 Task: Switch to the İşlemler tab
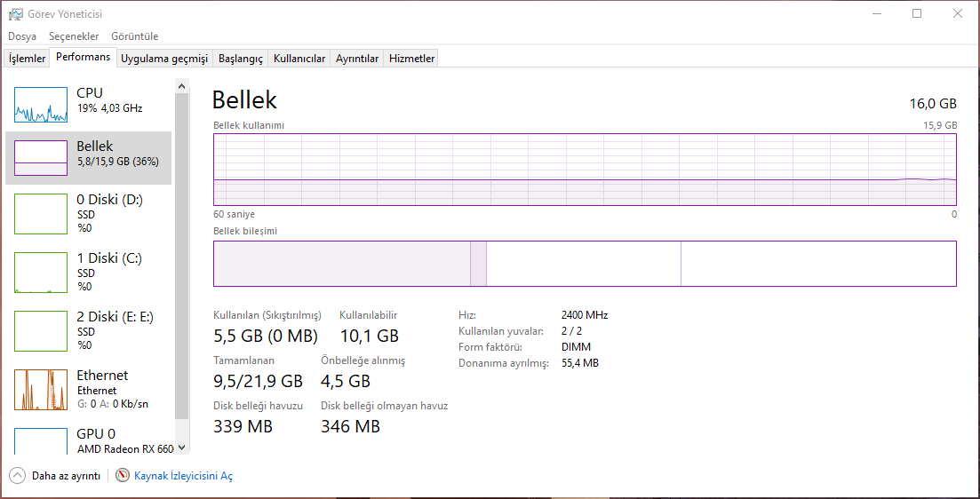tap(27, 59)
